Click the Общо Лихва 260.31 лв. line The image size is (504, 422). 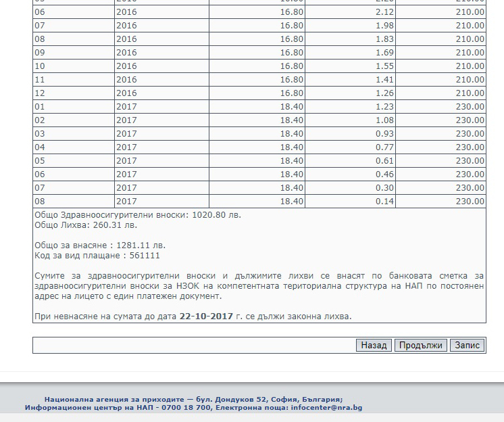tap(85, 225)
